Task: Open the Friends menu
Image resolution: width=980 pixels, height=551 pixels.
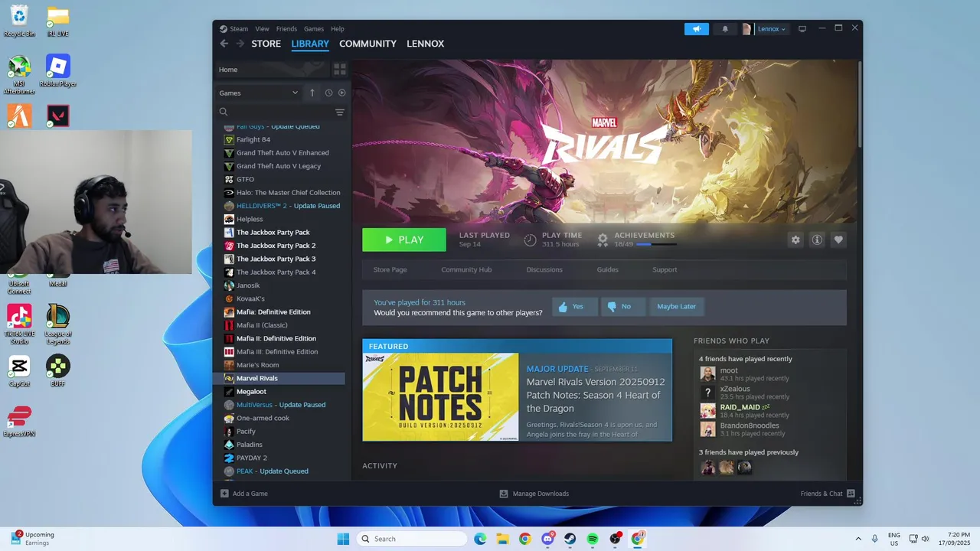Action: (x=286, y=29)
